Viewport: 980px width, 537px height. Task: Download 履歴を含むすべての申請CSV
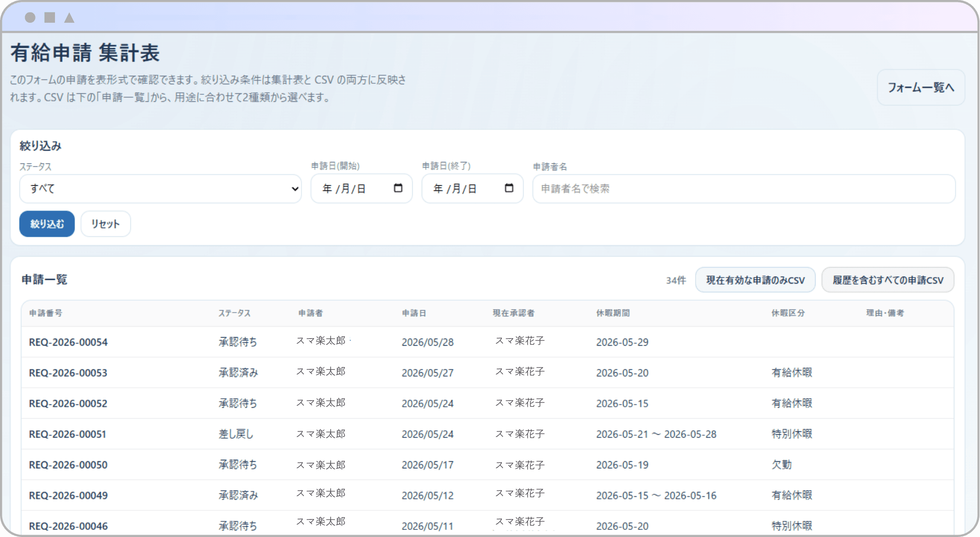click(888, 280)
